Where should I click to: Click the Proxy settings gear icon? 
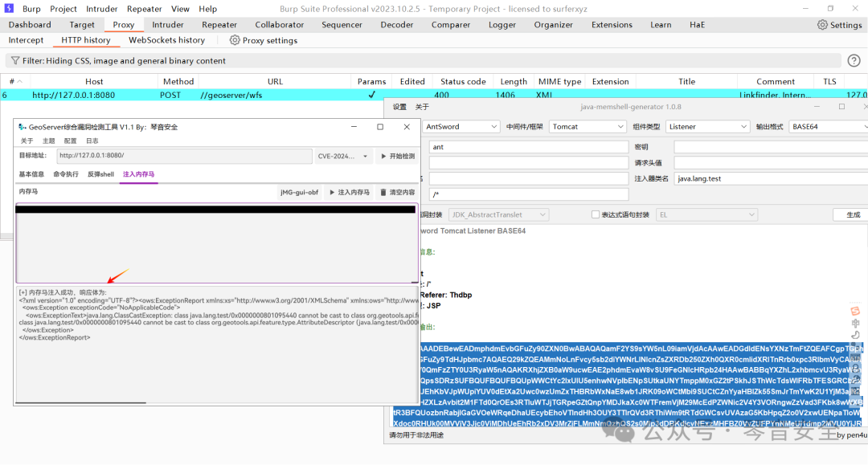235,40
